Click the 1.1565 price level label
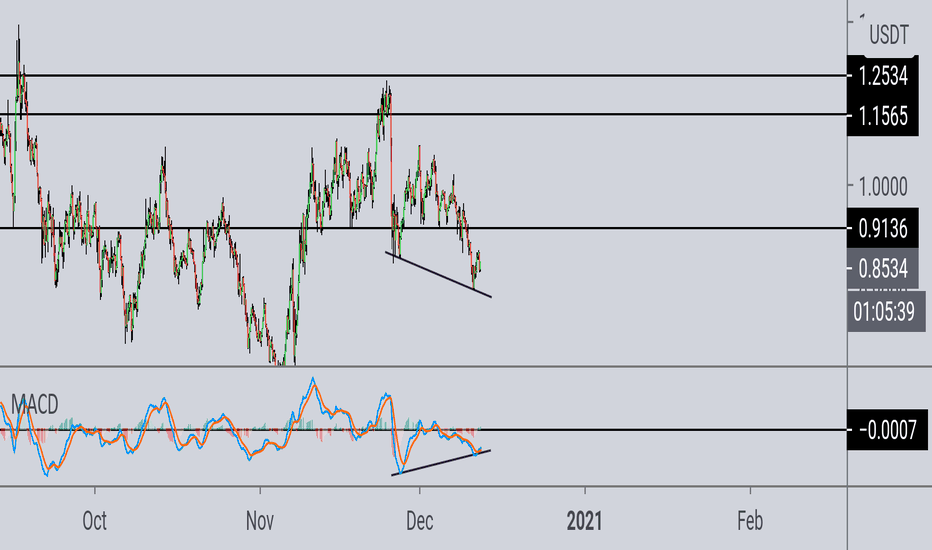Screen dimensions: 932x550 click(883, 117)
